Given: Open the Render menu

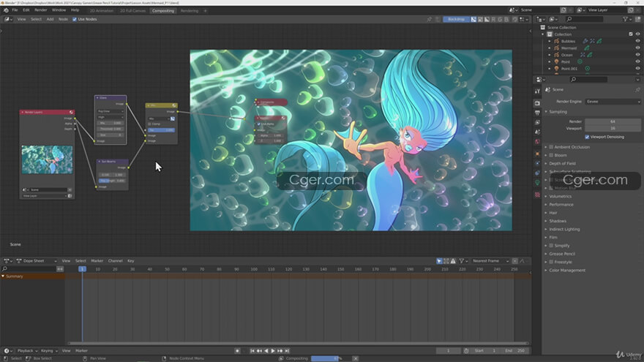Looking at the screenshot, I should click(x=41, y=10).
